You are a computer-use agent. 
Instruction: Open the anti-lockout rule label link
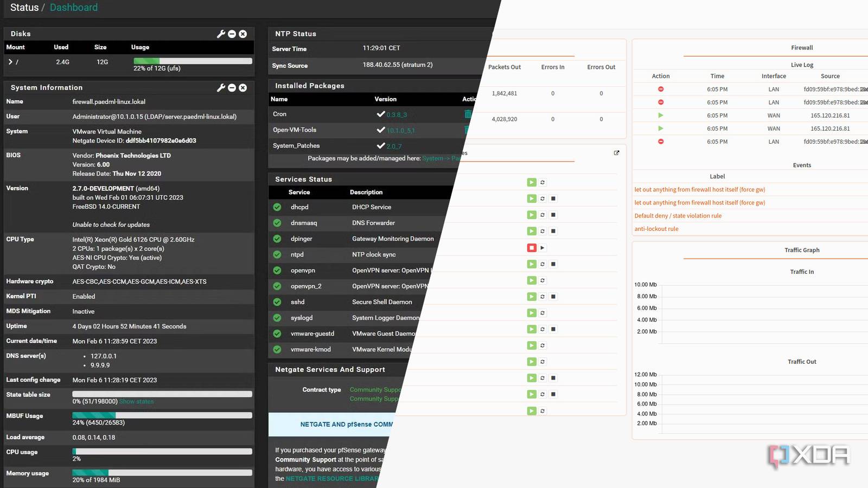pos(656,228)
